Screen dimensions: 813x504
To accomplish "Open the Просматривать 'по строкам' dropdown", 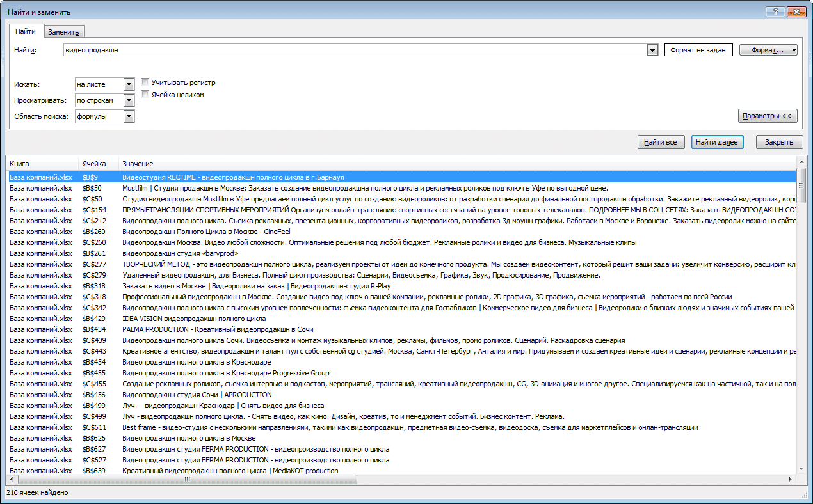I will pyautogui.click(x=128, y=100).
